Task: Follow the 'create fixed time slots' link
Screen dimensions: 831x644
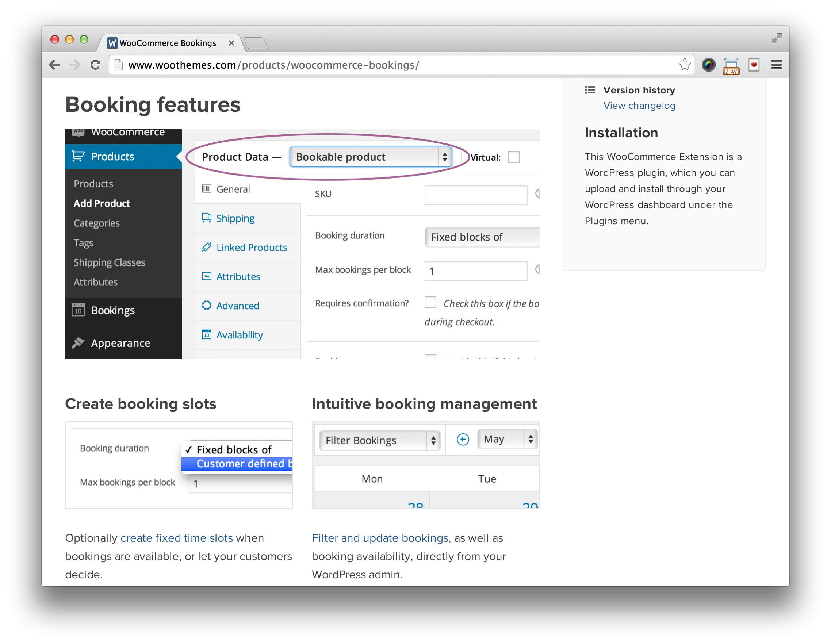Action: [177, 538]
